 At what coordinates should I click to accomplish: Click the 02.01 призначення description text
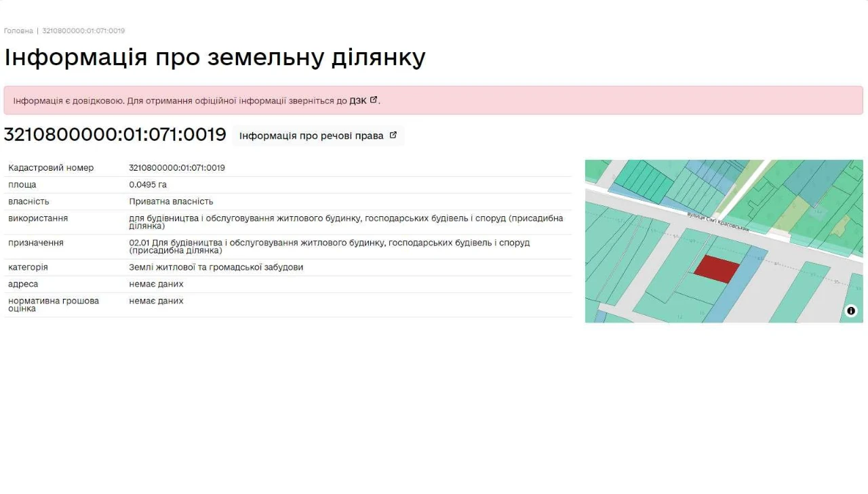[330, 247]
